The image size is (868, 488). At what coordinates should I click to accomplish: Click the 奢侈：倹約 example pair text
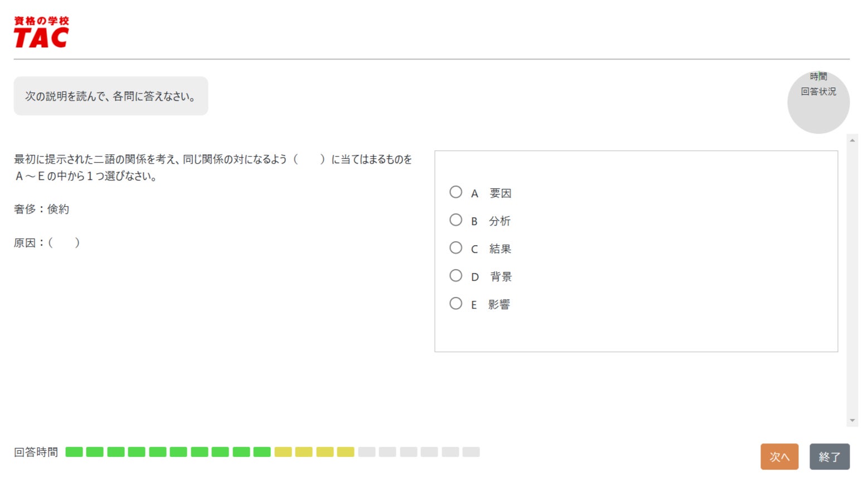pyautogui.click(x=42, y=209)
